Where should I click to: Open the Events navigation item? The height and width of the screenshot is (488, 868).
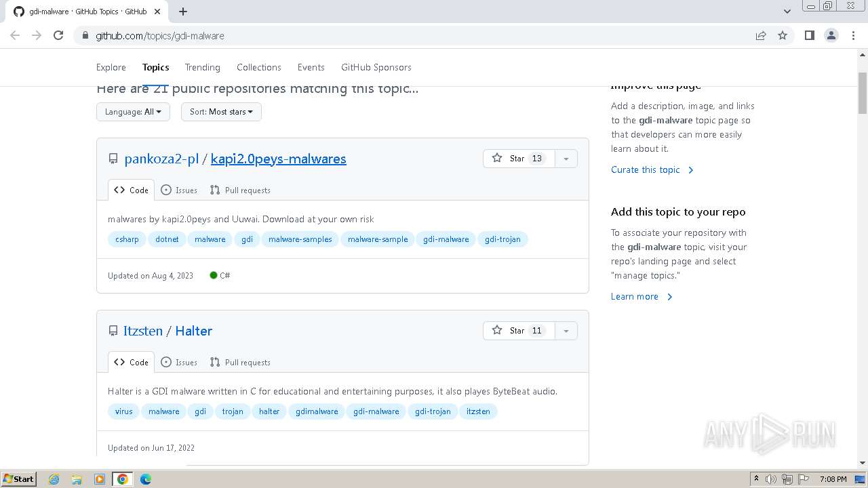(x=311, y=67)
